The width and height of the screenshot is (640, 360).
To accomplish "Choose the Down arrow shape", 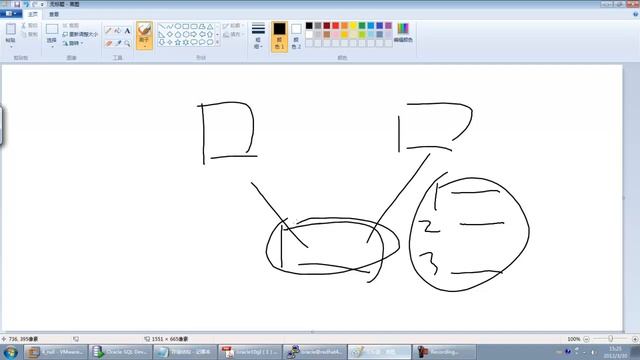I will (162, 42).
